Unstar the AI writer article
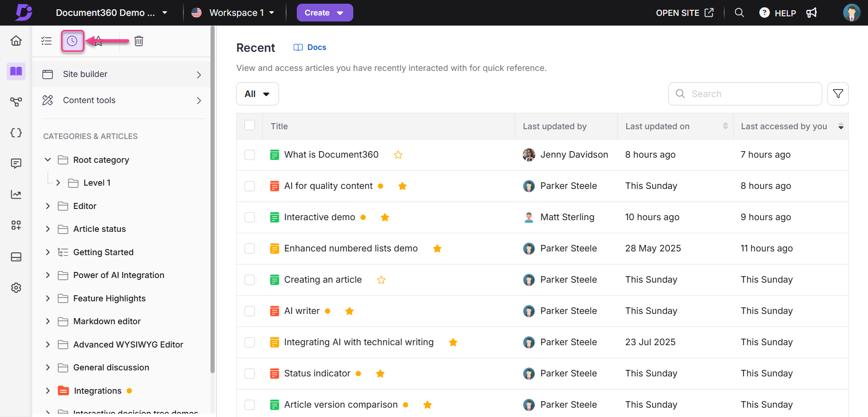 tap(350, 311)
